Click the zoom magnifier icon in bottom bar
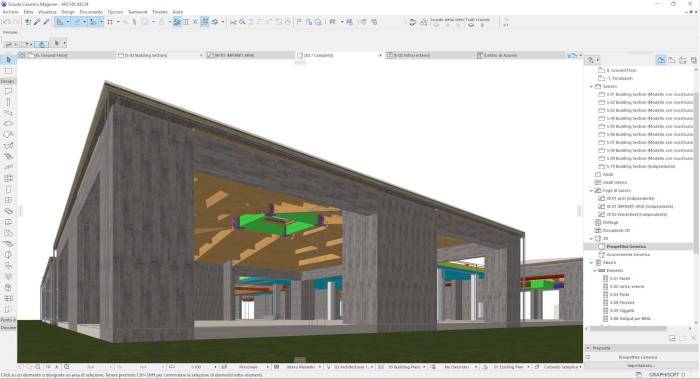This screenshot has width=700, height=379. click(x=38, y=367)
